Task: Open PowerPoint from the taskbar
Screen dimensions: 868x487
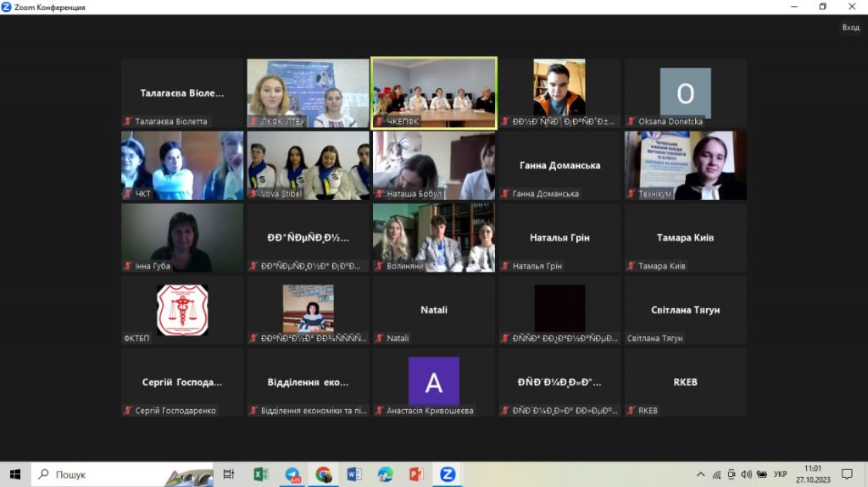Action: (416, 474)
